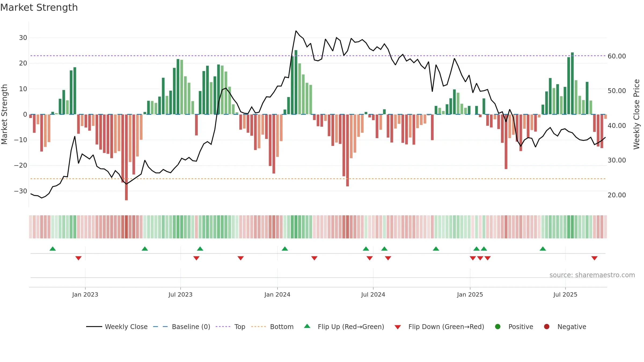Click the 50.00 price tick on right axis
The image size is (644, 362).
617,91
